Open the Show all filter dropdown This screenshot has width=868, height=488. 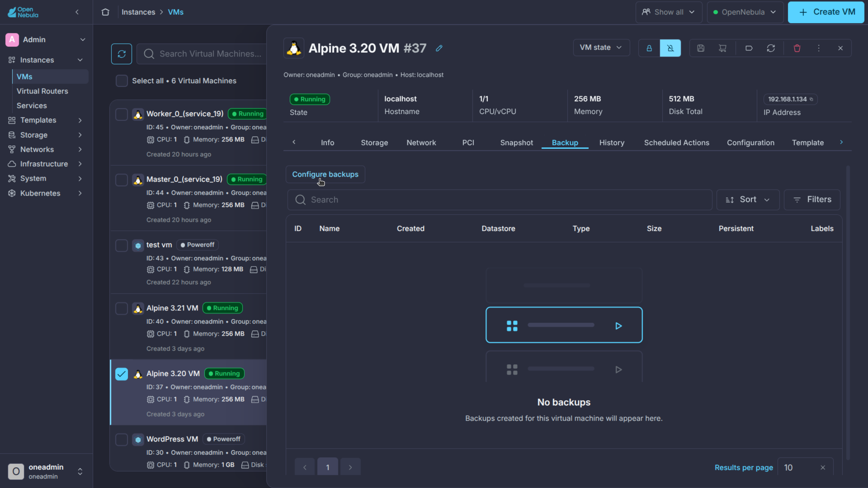coord(668,12)
